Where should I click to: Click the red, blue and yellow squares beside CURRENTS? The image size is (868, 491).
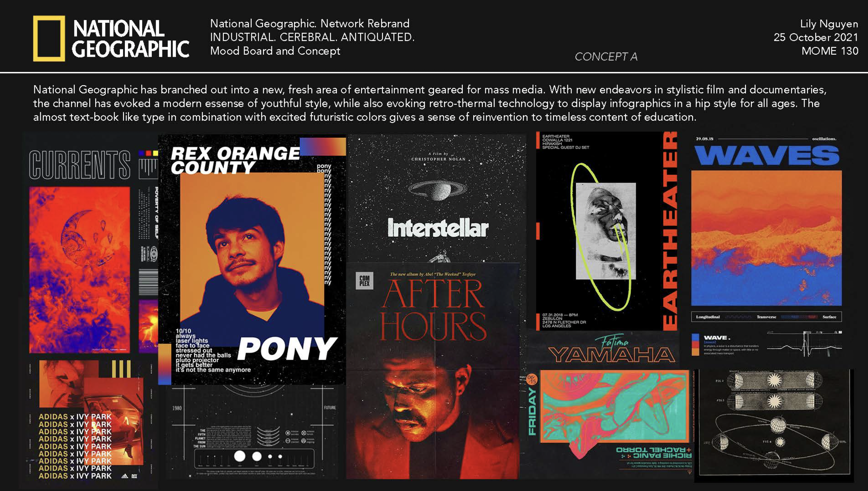[148, 153]
